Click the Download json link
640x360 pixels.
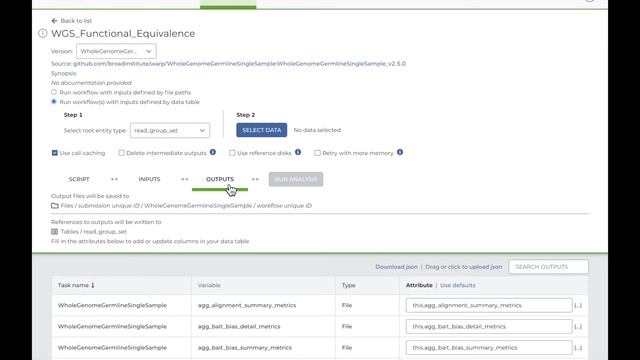click(x=396, y=267)
